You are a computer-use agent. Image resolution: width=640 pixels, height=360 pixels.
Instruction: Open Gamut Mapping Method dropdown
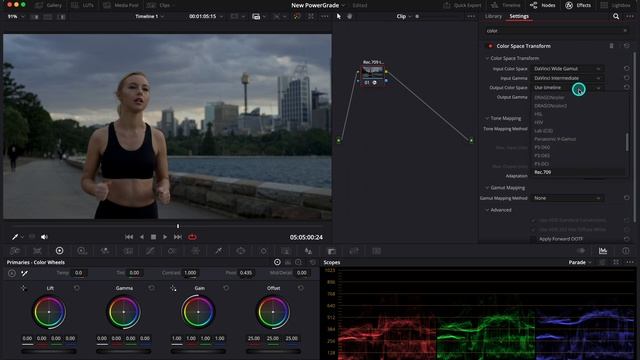pyautogui.click(x=567, y=198)
